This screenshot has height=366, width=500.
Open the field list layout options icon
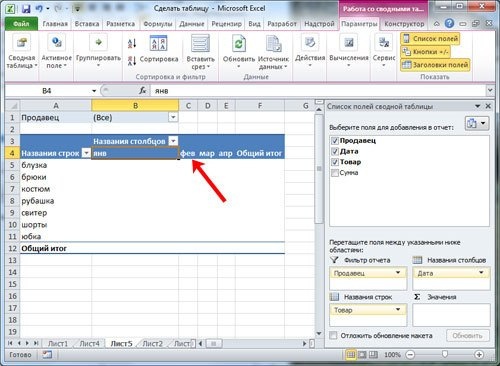click(477, 124)
